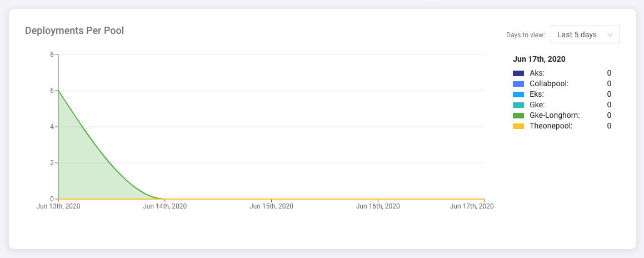Click the Jun 15th, 2020 axis label

271,206
